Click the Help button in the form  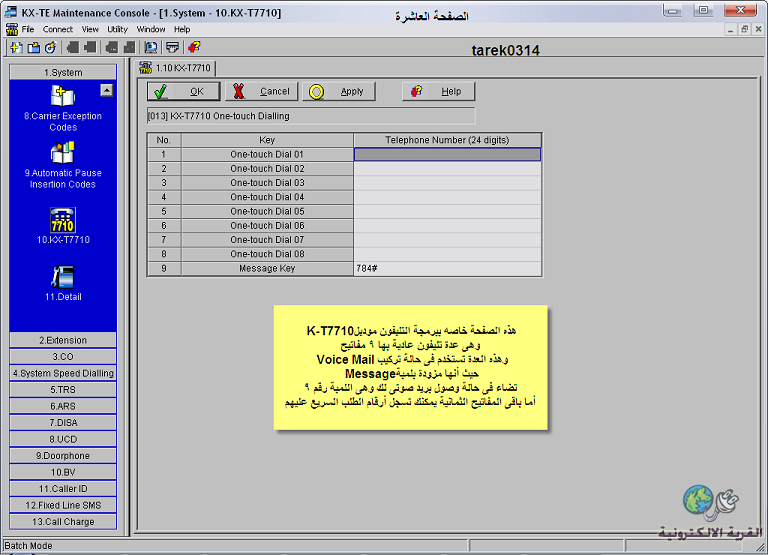(438, 92)
